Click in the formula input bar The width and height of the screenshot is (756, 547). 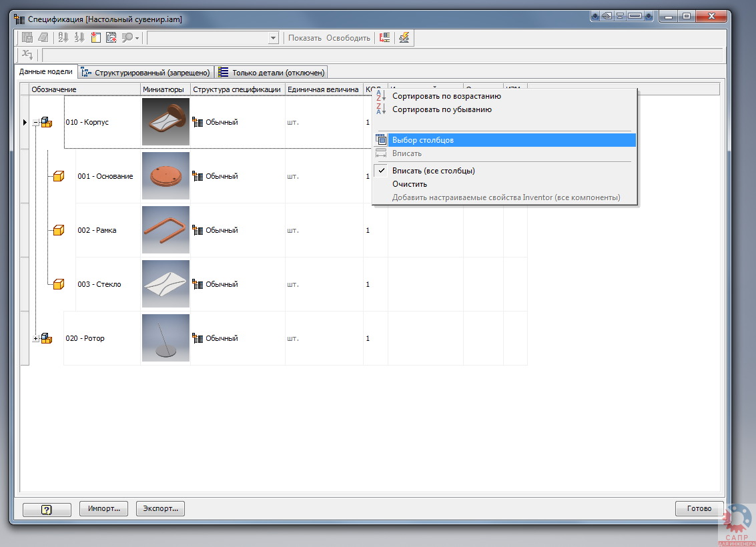pyautogui.click(x=383, y=55)
